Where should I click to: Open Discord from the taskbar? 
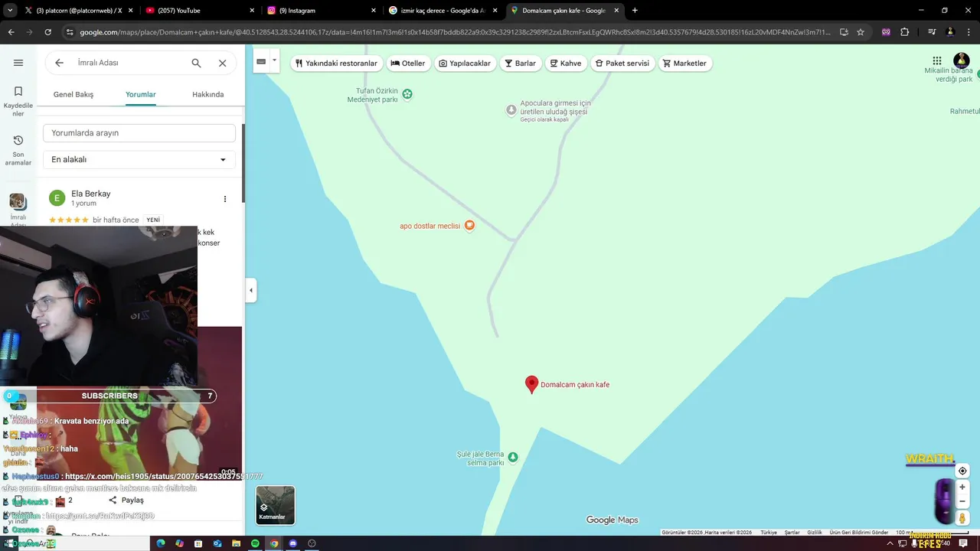click(292, 543)
